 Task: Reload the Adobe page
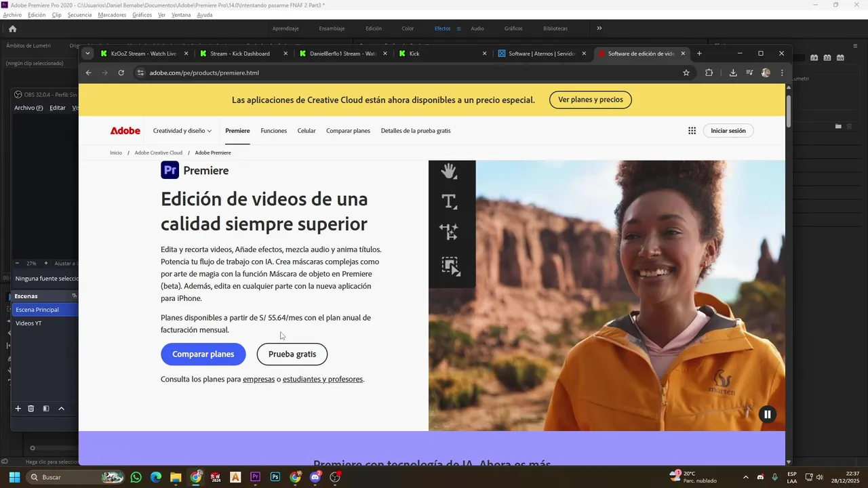click(x=121, y=73)
